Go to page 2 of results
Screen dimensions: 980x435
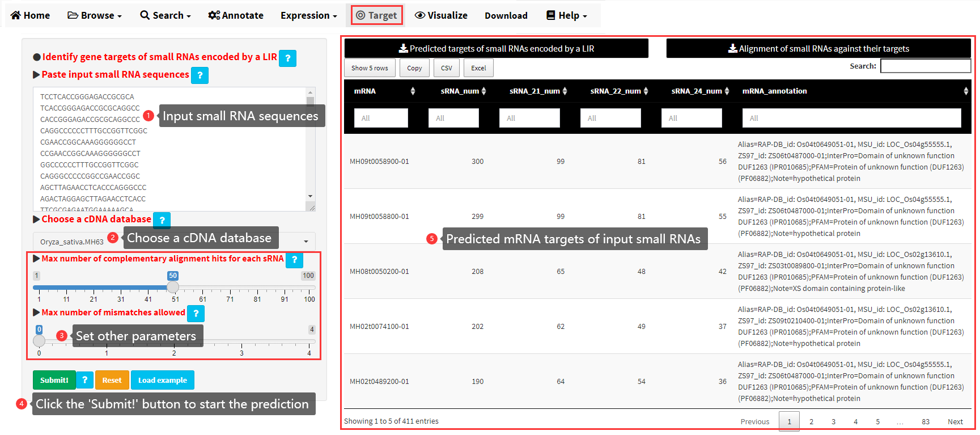(811, 421)
